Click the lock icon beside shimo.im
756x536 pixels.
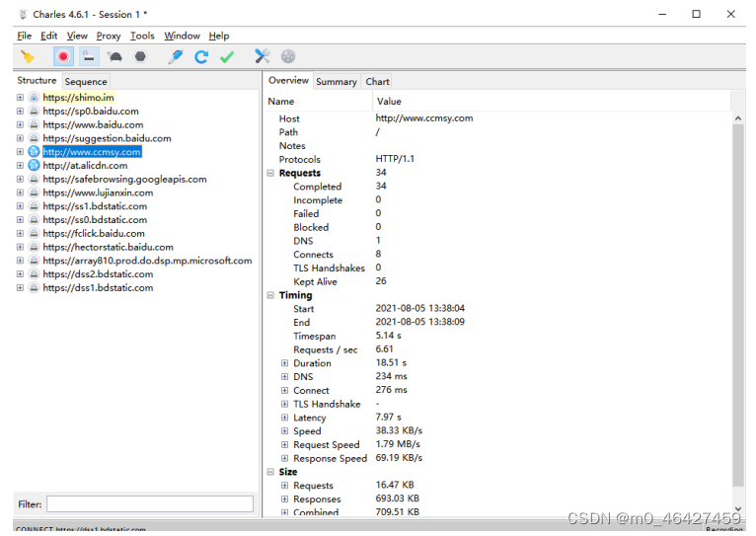coord(34,98)
